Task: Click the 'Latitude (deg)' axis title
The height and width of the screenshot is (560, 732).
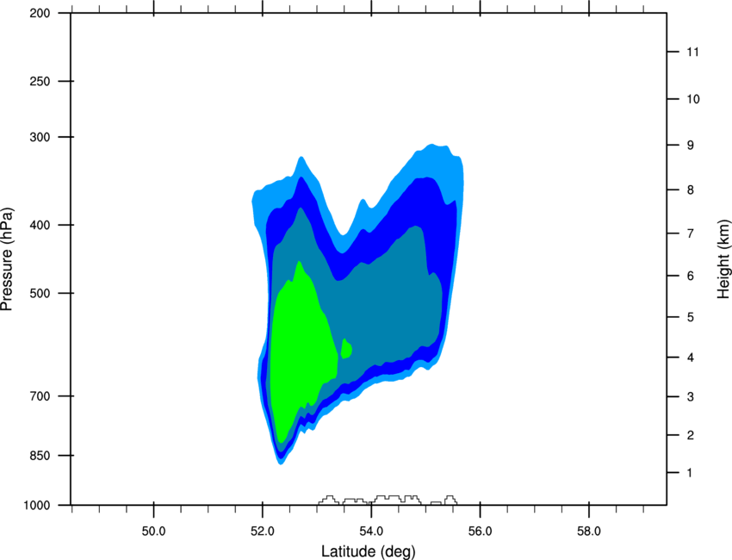Action: pyautogui.click(x=368, y=551)
